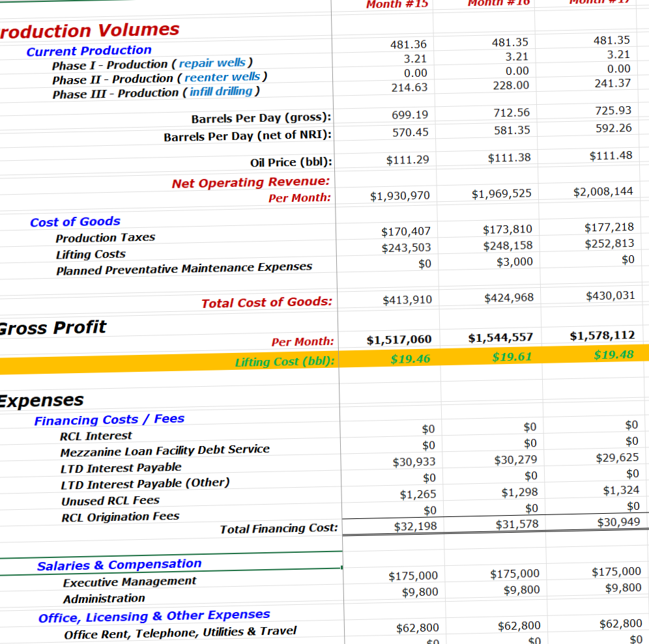Click gross barrels value 725.93
Viewport: 649px width, 644px height.
[x=613, y=111]
